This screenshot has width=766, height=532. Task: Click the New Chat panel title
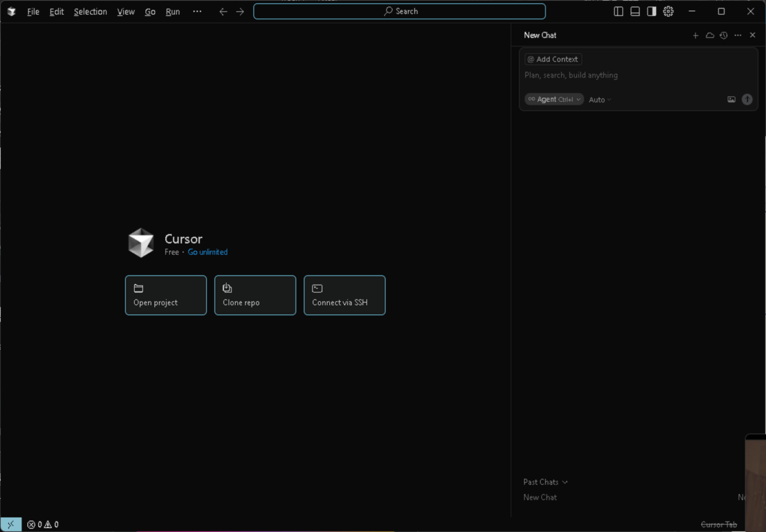[x=540, y=35]
